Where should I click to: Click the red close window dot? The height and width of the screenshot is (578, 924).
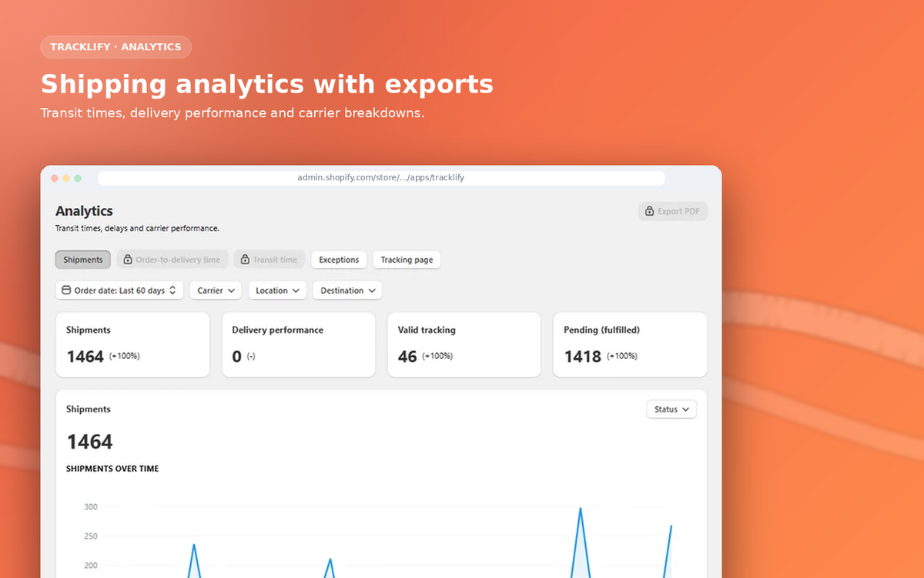point(55,178)
